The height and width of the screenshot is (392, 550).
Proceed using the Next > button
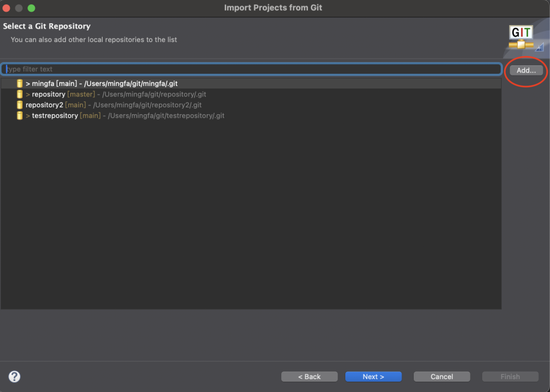[x=373, y=377]
